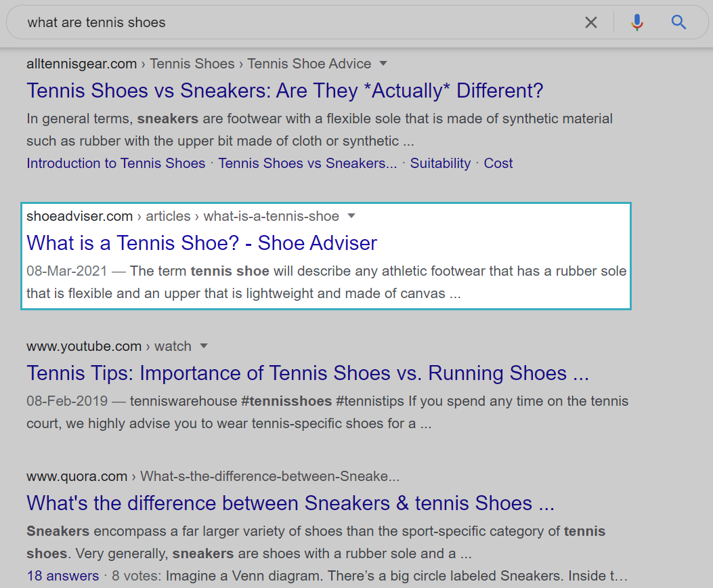This screenshot has height=588, width=713.
Task: Visit the What is a Tennis Shoe result
Action: pos(201,243)
